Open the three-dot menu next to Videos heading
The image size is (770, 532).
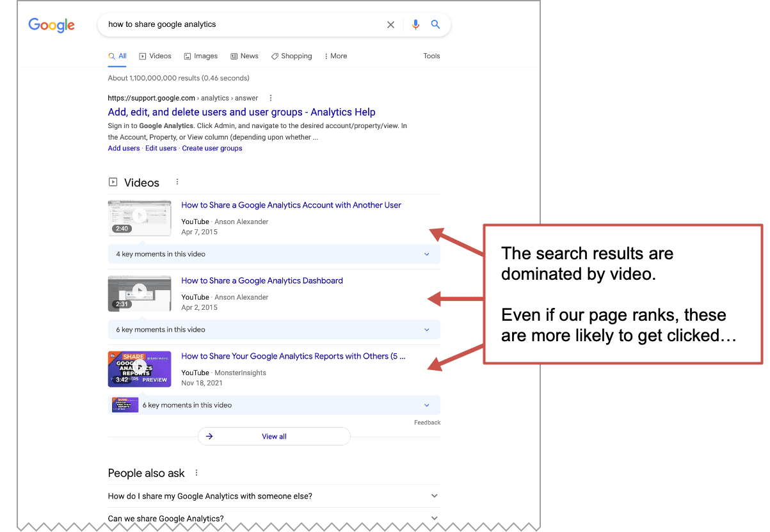point(177,182)
